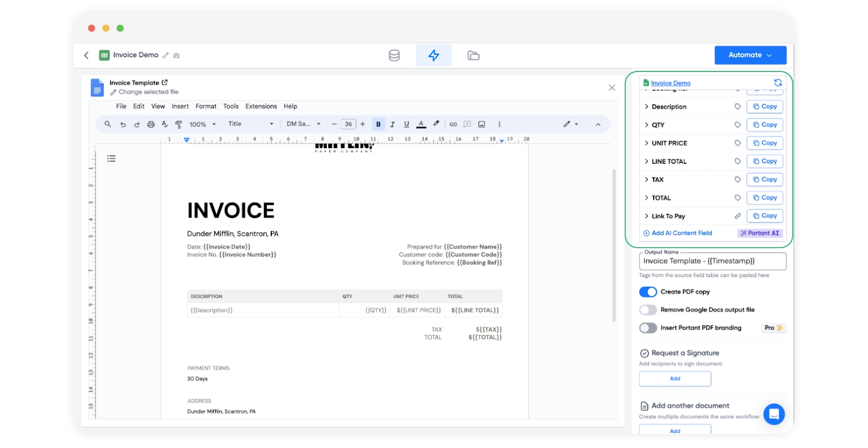Click the text color button
868x448 pixels.
pyautogui.click(x=421, y=124)
